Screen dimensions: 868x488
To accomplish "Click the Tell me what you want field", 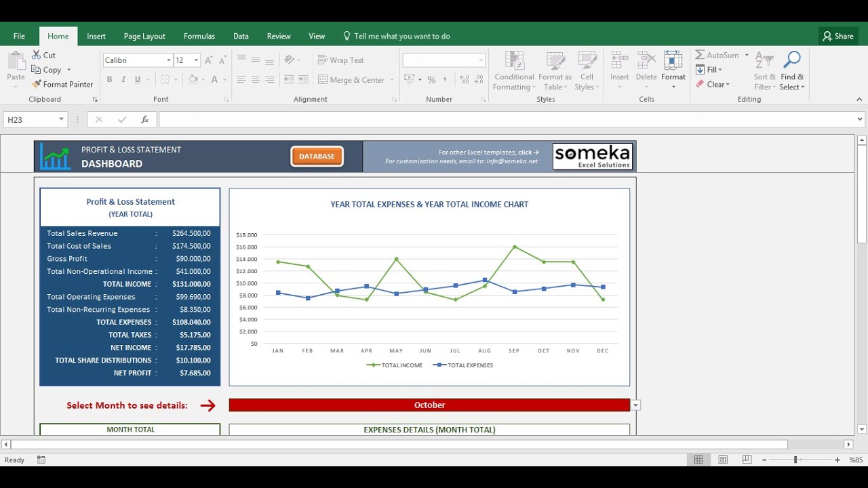I will click(x=396, y=36).
